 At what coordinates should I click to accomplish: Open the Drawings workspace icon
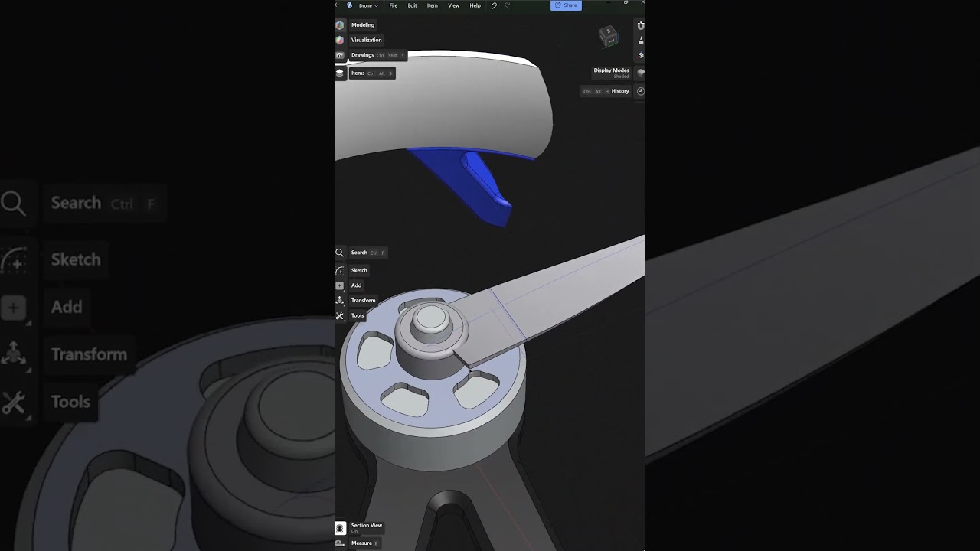click(340, 55)
